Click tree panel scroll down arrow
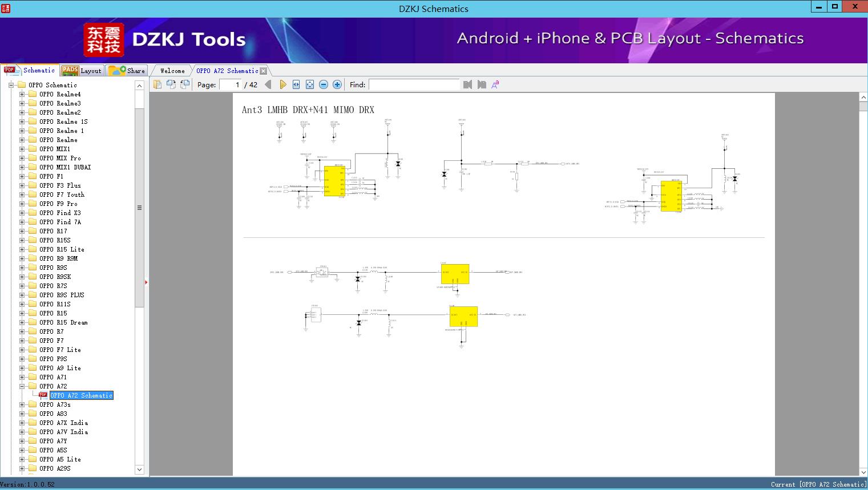Screen dimensions: 868x490 coord(139,469)
